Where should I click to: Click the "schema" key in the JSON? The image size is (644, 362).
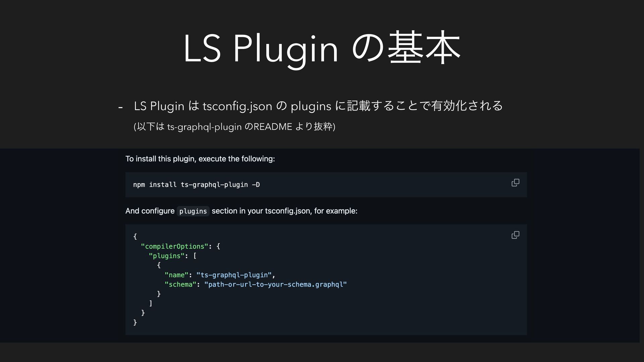180,284
